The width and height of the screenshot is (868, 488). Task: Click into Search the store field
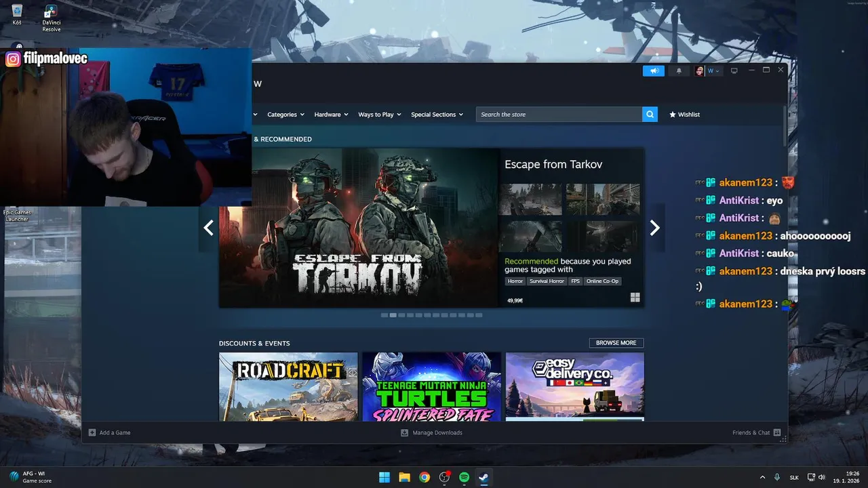[x=559, y=115]
